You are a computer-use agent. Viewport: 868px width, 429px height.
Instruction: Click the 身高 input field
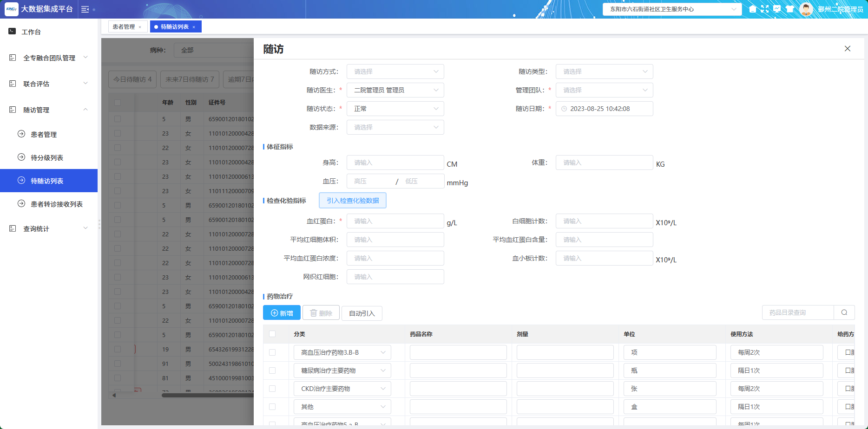tap(395, 162)
